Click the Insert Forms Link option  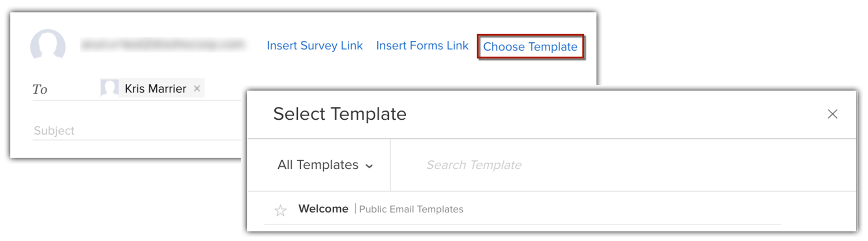coord(422,46)
